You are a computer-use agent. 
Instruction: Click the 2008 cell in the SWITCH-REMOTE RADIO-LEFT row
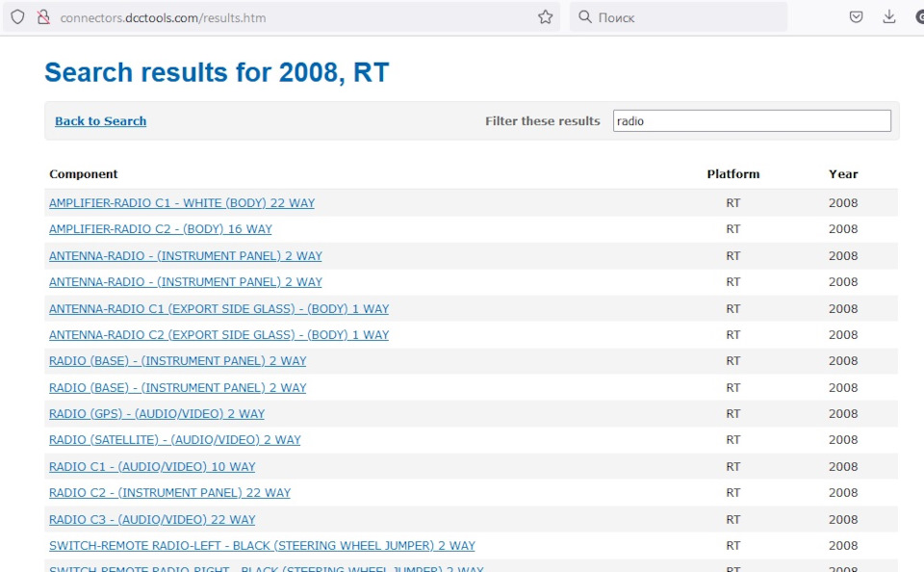tap(843, 545)
